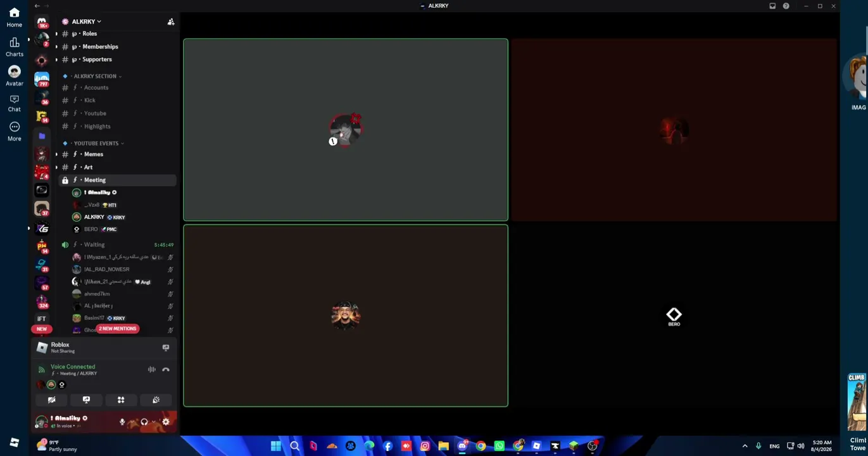
Task: Open the Charts section in Roblox sidebar
Action: (x=14, y=47)
